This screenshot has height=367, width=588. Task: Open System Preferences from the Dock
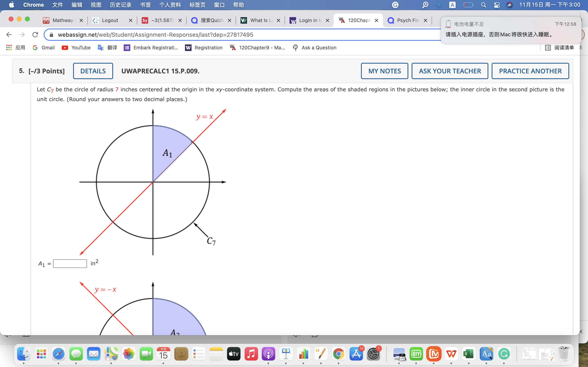coord(373,354)
